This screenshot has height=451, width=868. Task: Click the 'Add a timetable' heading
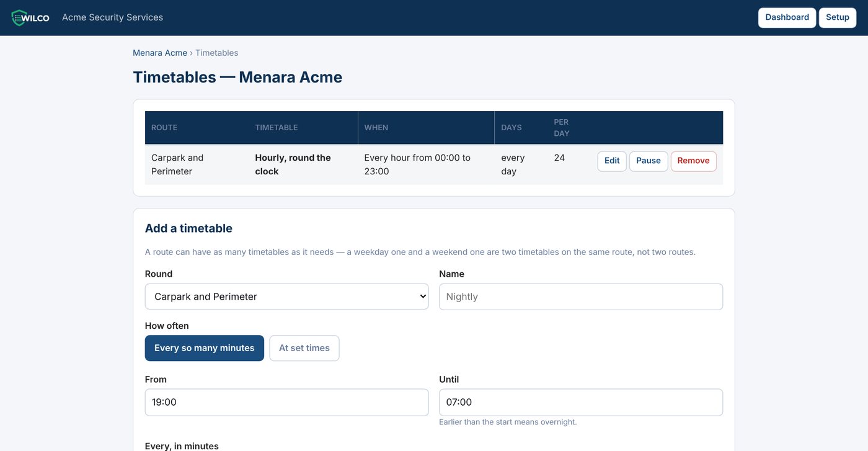188,228
